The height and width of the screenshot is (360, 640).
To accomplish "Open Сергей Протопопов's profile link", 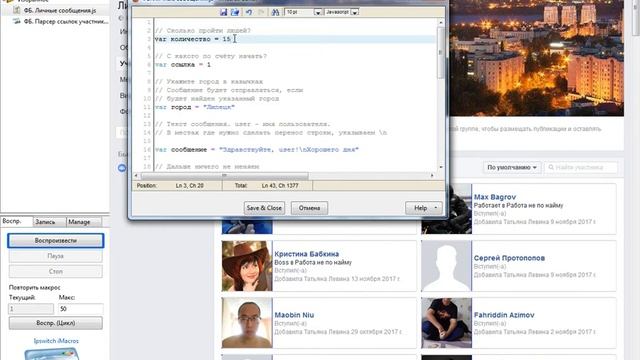I will 509,258.
